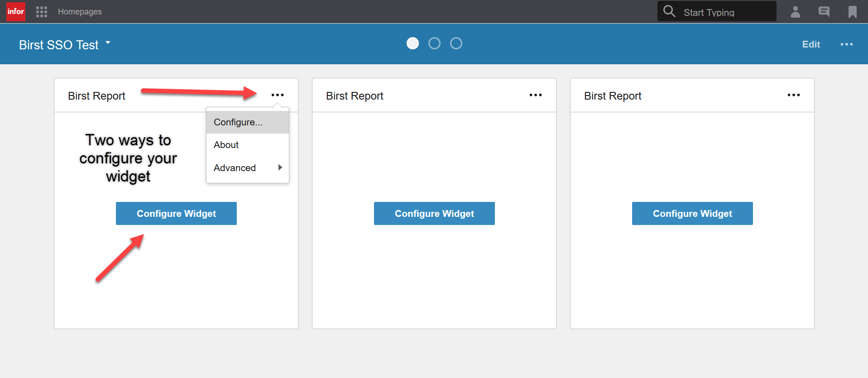Choose Configure... from the widget menu
Viewport: 868px width, 378px height.
point(248,122)
